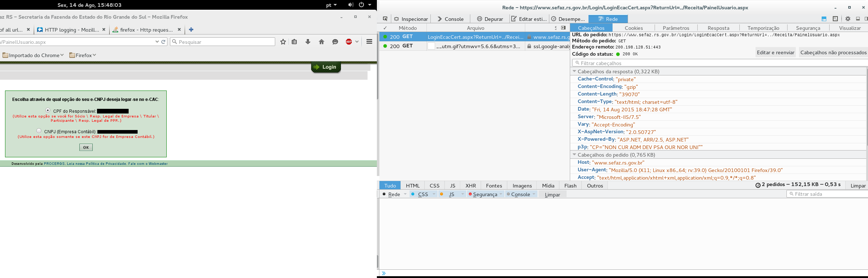Open Importado do Chrome bookmarks folder
The height and width of the screenshot is (278, 868).
coord(33,55)
